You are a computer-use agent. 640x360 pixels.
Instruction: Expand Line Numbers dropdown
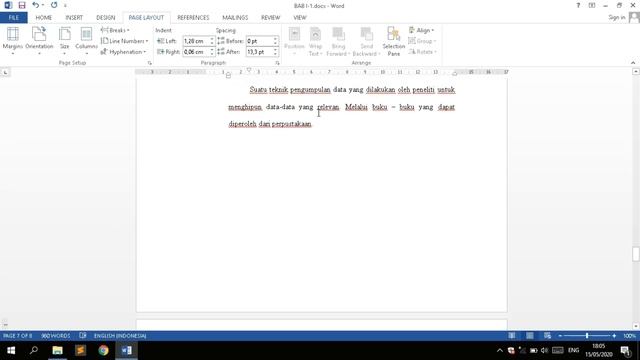tap(124, 41)
